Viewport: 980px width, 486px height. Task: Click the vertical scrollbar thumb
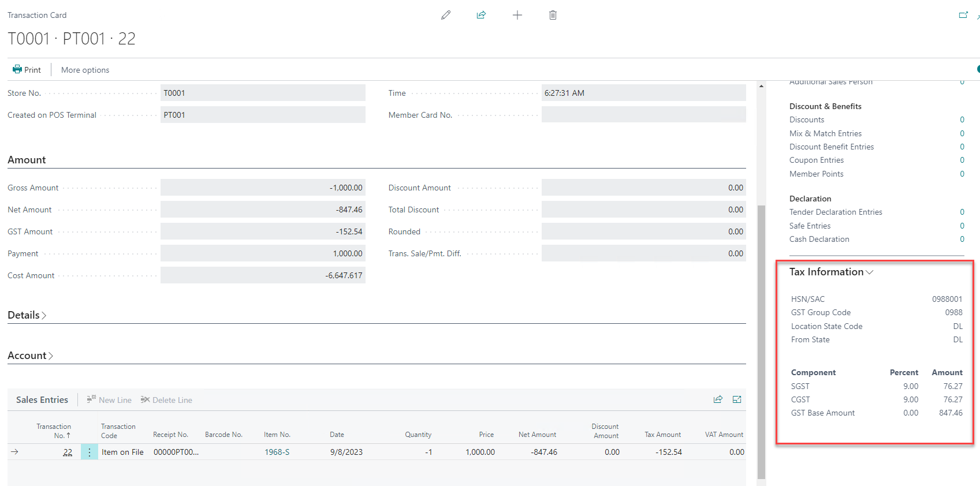[x=761, y=341]
